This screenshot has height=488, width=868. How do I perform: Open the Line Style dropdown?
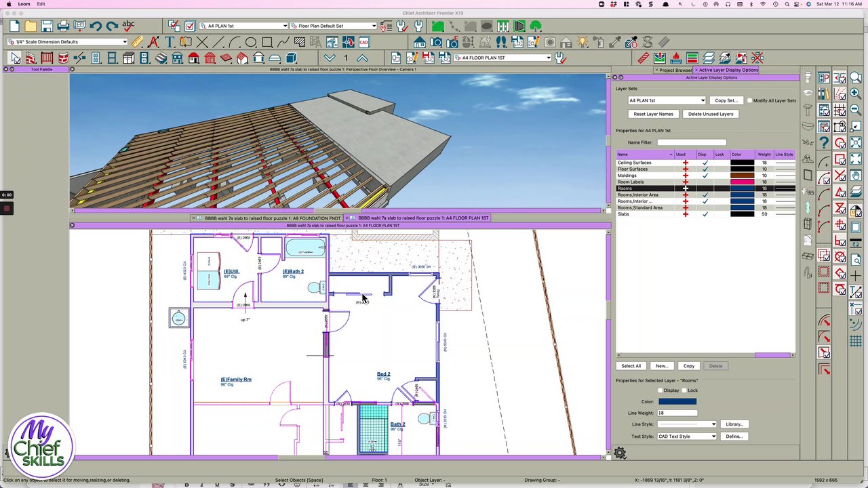coord(687,424)
